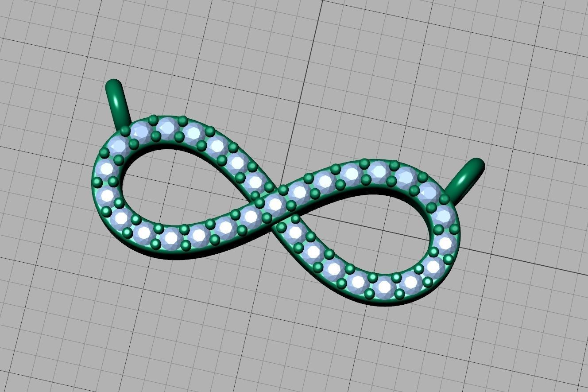Click the infinity pendant's center crossing
This screenshot has height=392, width=588.
(275, 204)
